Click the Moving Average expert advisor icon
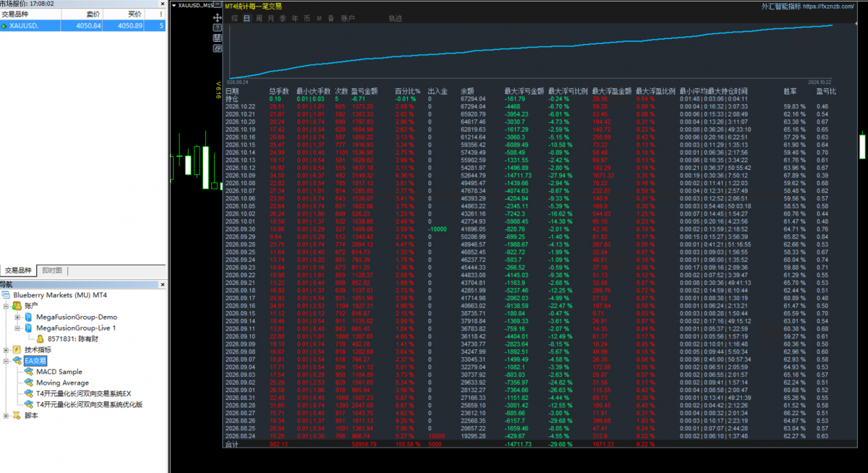Image resolution: width=868 pixels, height=473 pixels. tap(30, 383)
